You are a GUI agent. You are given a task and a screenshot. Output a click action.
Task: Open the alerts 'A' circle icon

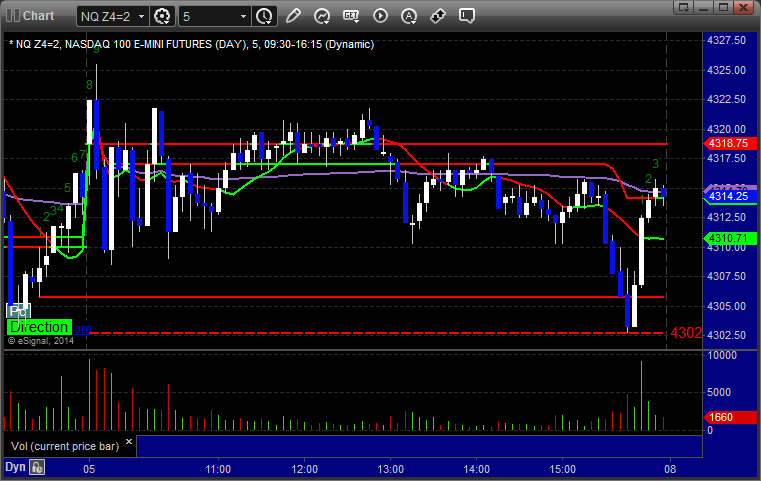click(409, 16)
